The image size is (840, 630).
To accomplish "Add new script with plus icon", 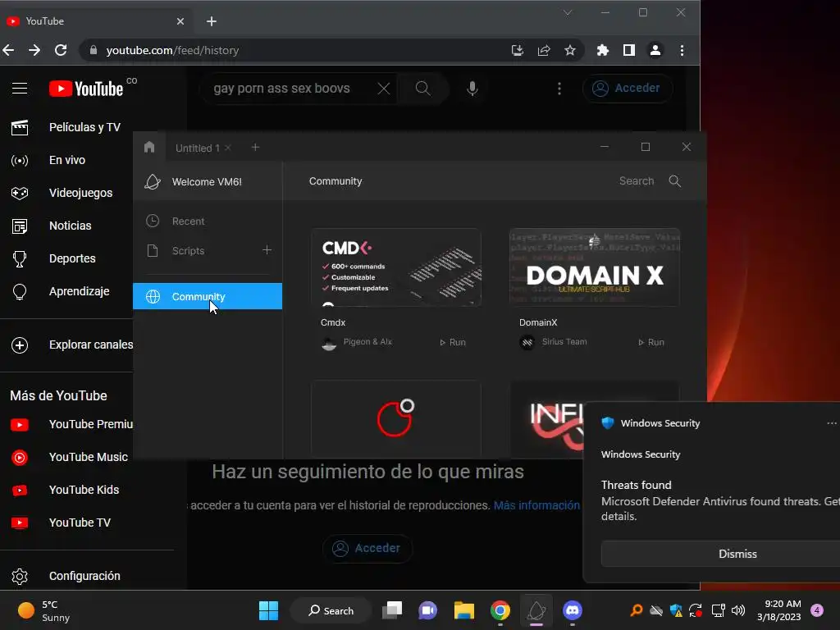I will point(267,250).
